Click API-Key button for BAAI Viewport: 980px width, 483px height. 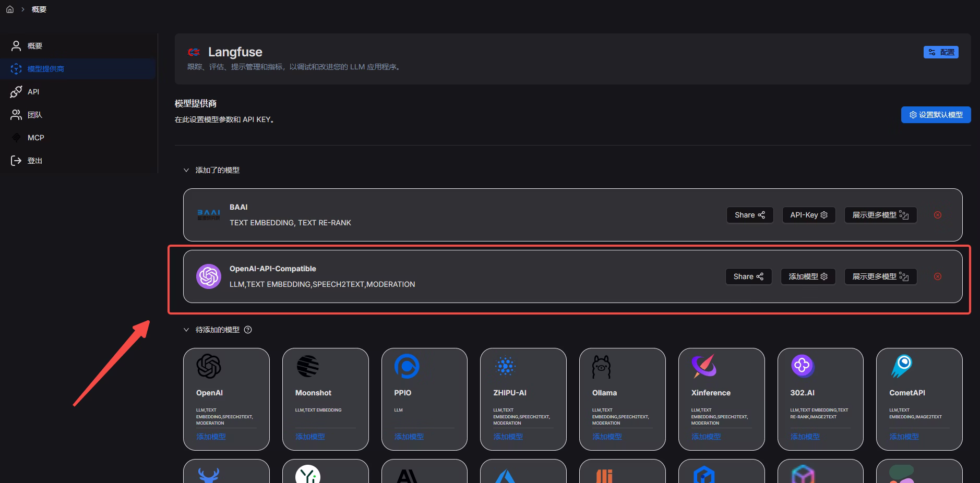(809, 215)
